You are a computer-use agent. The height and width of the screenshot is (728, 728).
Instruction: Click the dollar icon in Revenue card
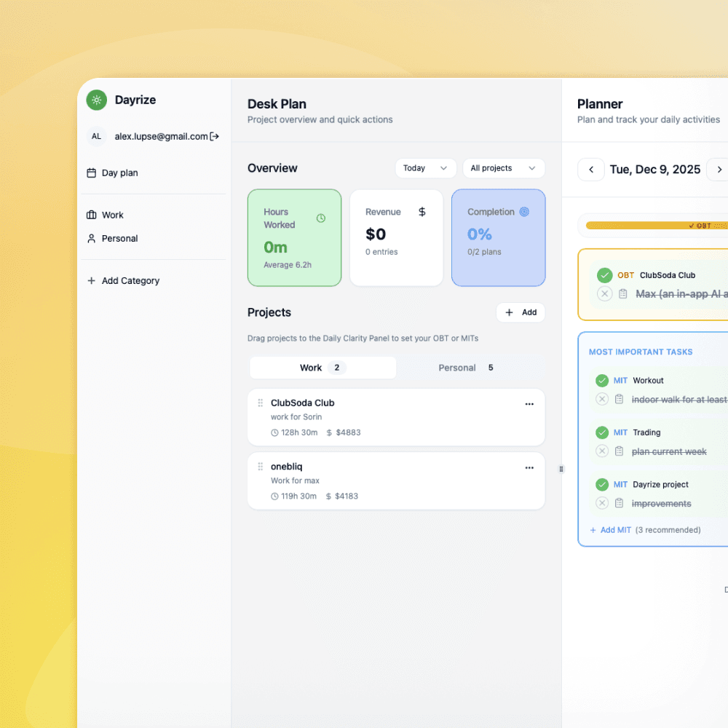pos(422,212)
